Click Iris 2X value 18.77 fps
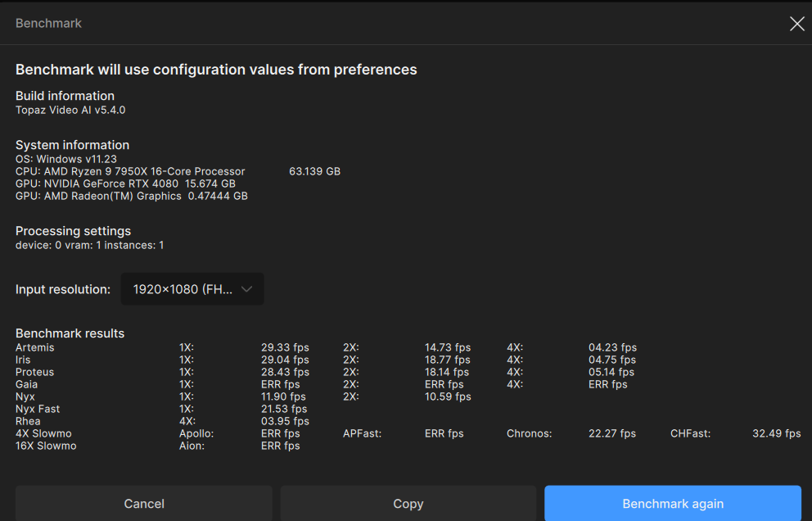This screenshot has width=812, height=521. coord(448,360)
